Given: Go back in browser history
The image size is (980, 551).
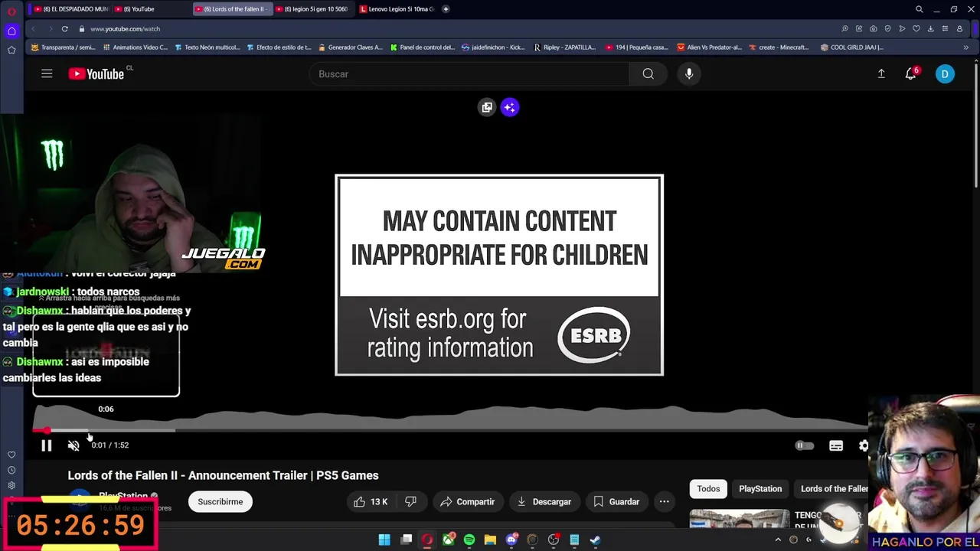Looking at the screenshot, I should tap(33, 29).
